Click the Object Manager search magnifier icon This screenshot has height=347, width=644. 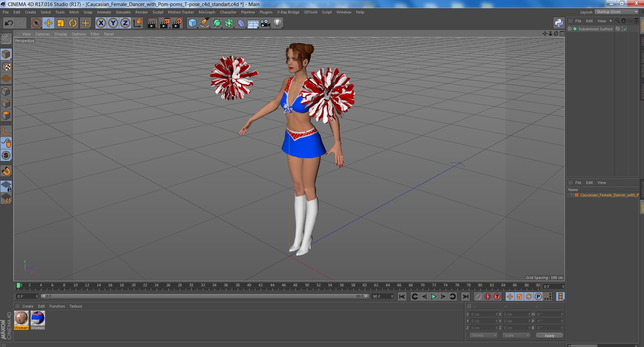click(617, 21)
